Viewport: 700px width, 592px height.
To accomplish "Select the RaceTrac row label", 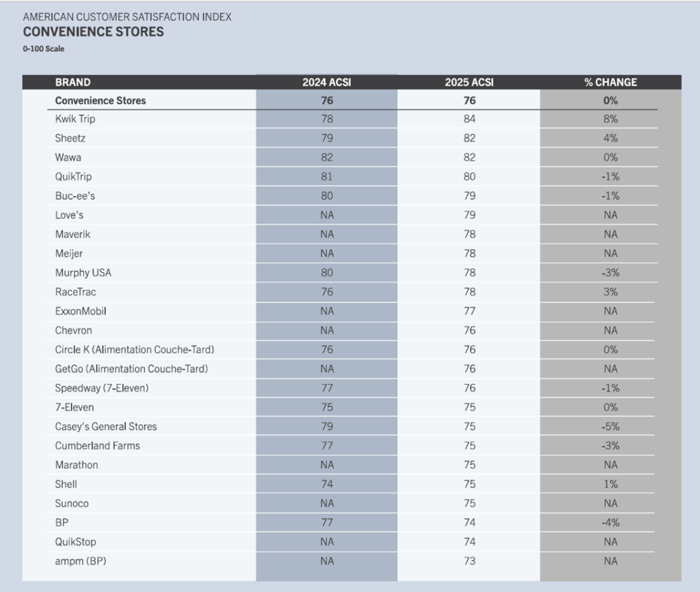I will pyautogui.click(x=76, y=292).
